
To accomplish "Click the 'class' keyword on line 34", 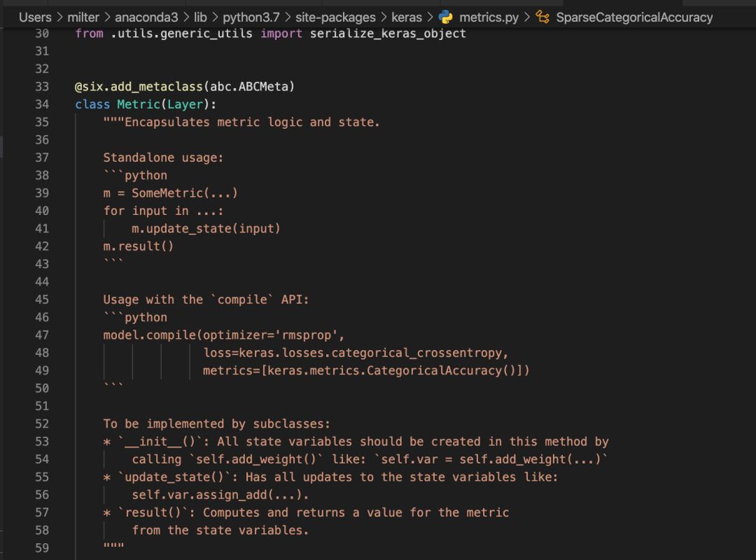I will point(92,104).
